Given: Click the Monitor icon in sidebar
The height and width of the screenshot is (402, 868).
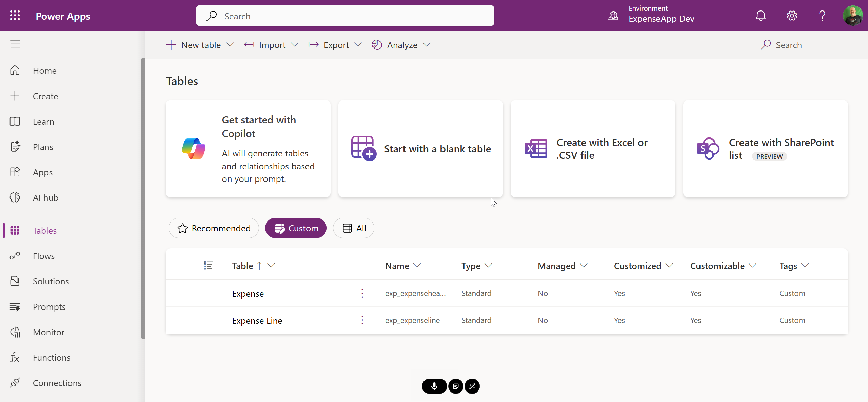Looking at the screenshot, I should (x=15, y=332).
